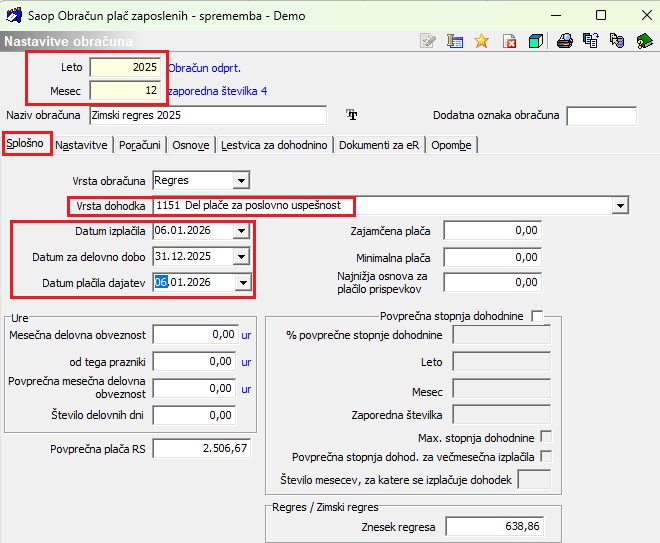660x543 pixels.
Task: Click the Najnižja osnova za plačilo prispevkov field
Action: 492,282
